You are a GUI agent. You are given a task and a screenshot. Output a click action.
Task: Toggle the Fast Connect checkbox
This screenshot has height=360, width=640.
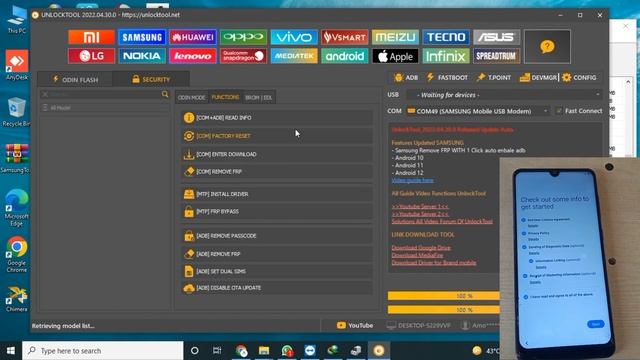click(559, 111)
